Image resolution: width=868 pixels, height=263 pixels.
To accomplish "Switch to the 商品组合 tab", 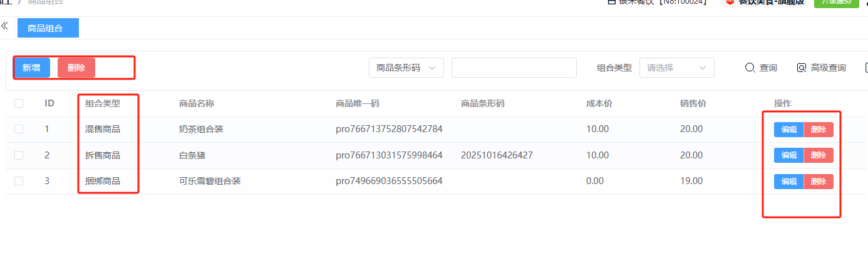I will [48, 28].
